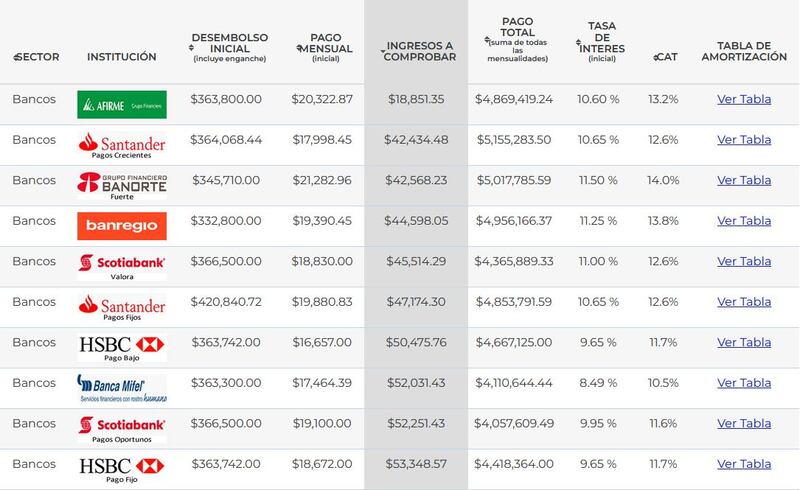Sort by Tasa de Interes header

pos(601,40)
